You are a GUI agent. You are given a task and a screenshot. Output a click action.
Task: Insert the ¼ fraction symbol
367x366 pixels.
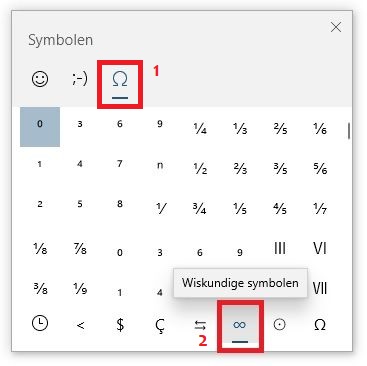point(200,128)
